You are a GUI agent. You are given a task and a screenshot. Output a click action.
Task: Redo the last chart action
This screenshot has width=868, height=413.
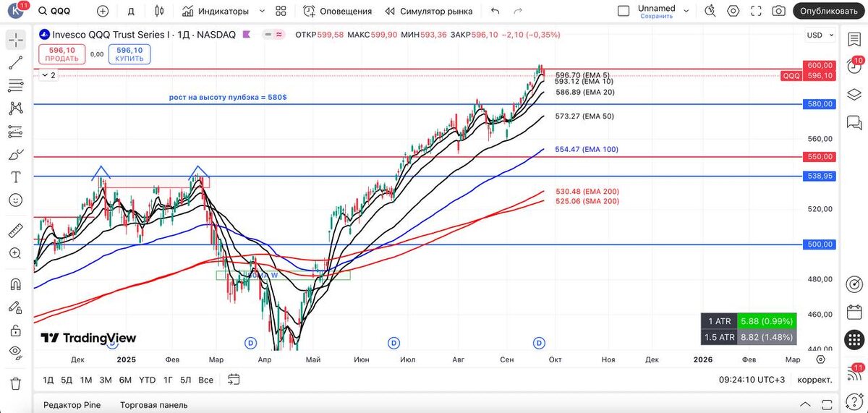pyautogui.click(x=518, y=11)
